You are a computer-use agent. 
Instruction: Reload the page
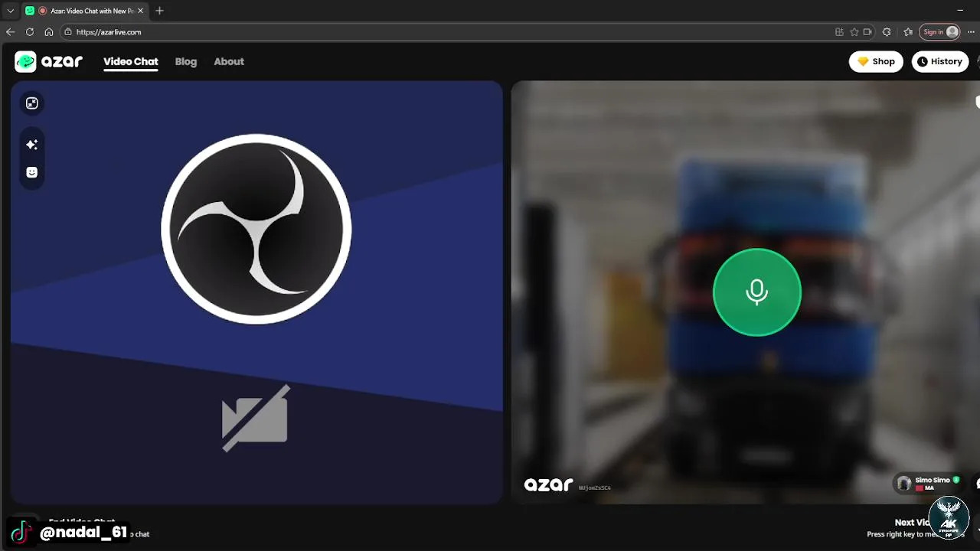(x=30, y=32)
